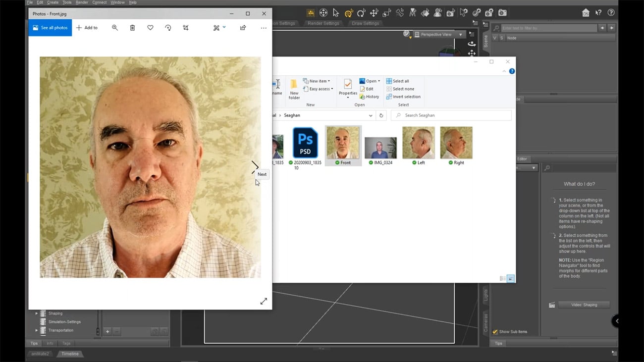Expand the Shaping tree item
The height and width of the screenshot is (362, 644).
[x=36, y=313]
